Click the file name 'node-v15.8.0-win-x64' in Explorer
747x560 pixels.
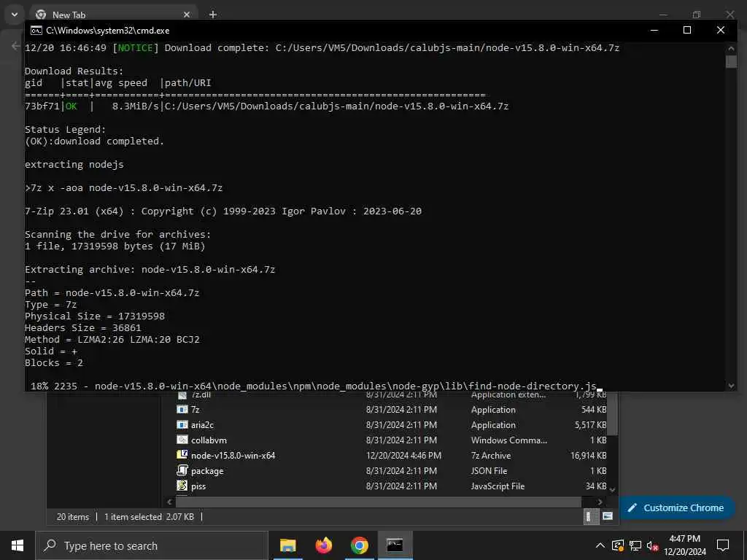[233, 455]
